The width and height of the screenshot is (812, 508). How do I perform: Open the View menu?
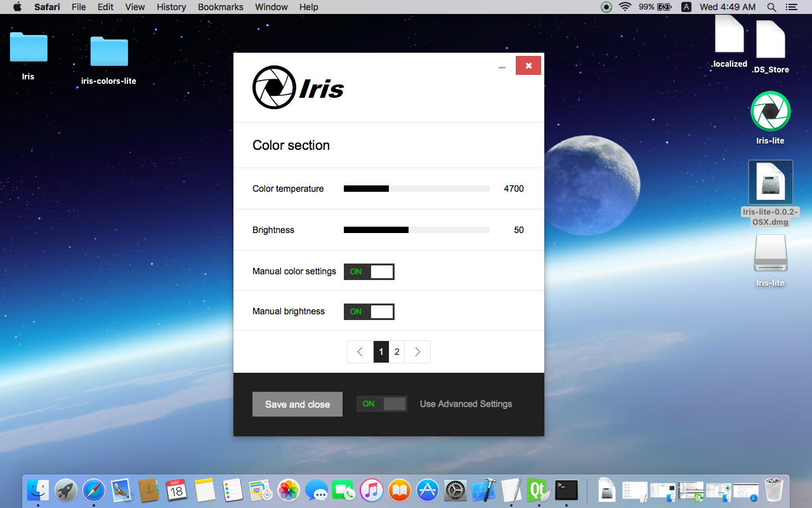click(x=135, y=7)
